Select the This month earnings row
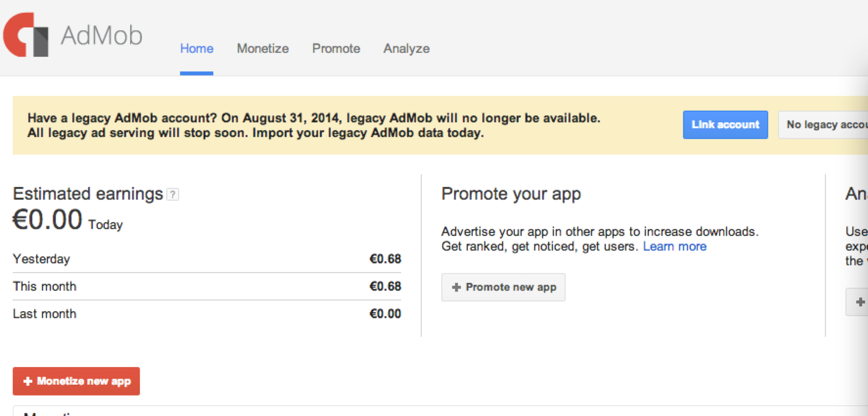This screenshot has width=868, height=416. tap(206, 286)
